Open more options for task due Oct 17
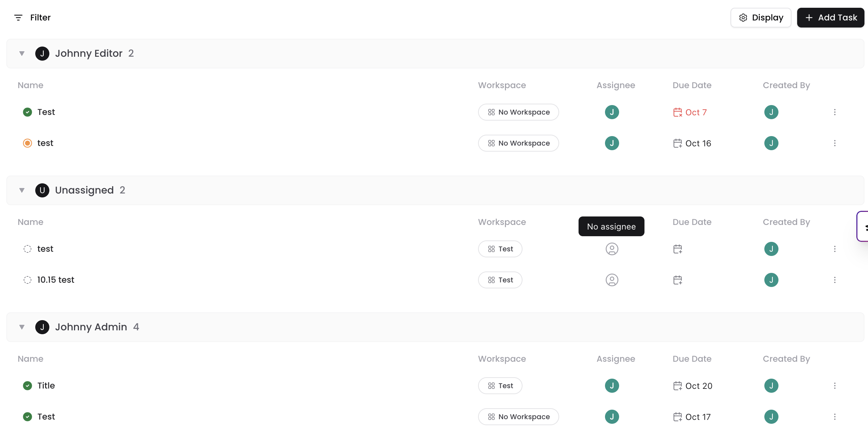This screenshot has width=868, height=428. tap(835, 417)
